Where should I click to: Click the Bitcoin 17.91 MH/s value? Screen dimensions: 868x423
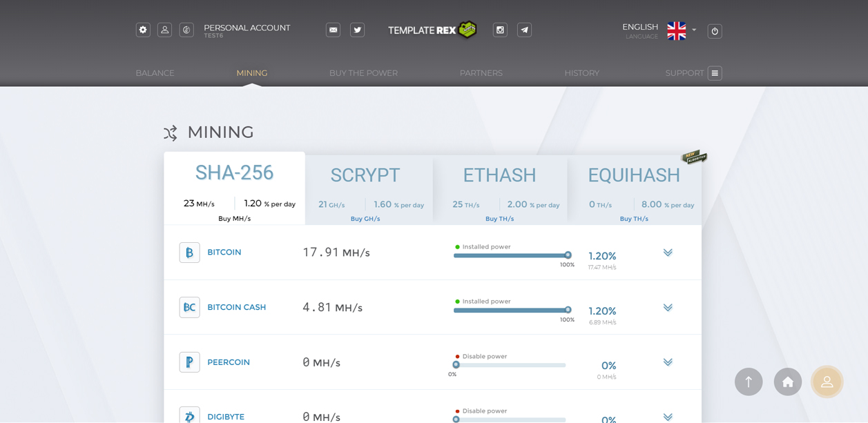336,253
